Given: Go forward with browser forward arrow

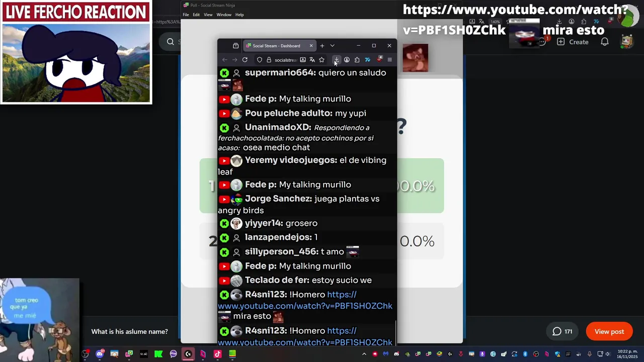Looking at the screenshot, I should click(234, 60).
